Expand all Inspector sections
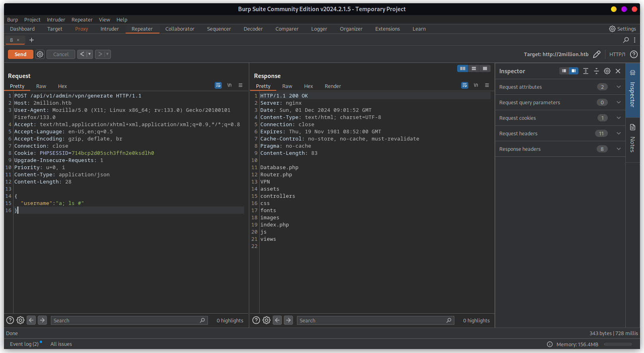This screenshot has height=353, width=644. click(586, 71)
